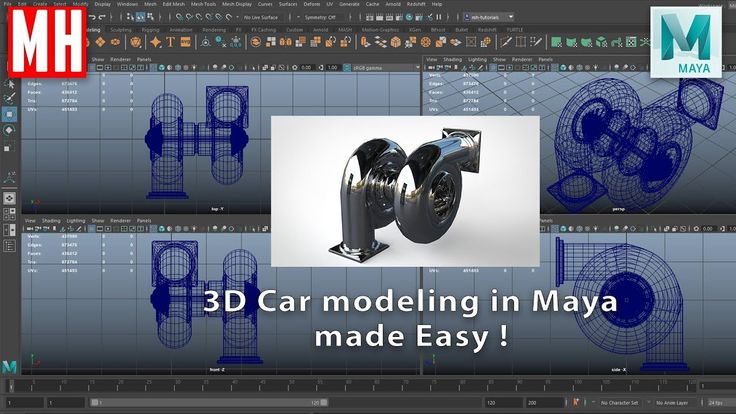
Task: Click the current frame marker on the time slider
Action: point(11,386)
